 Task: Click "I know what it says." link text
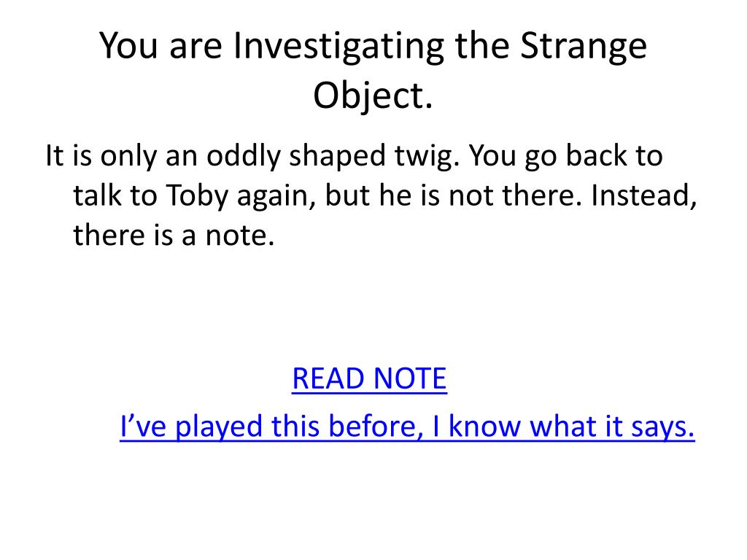[x=564, y=426]
